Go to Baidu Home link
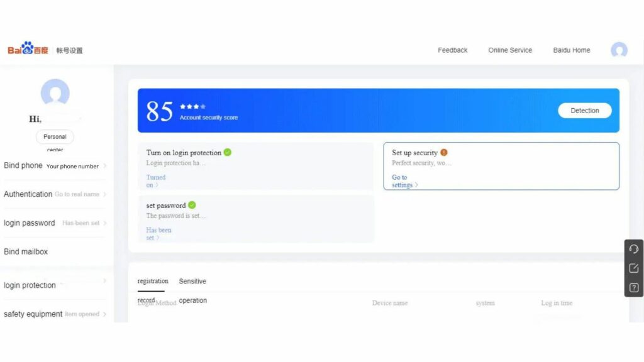The width and height of the screenshot is (644, 362). point(571,50)
